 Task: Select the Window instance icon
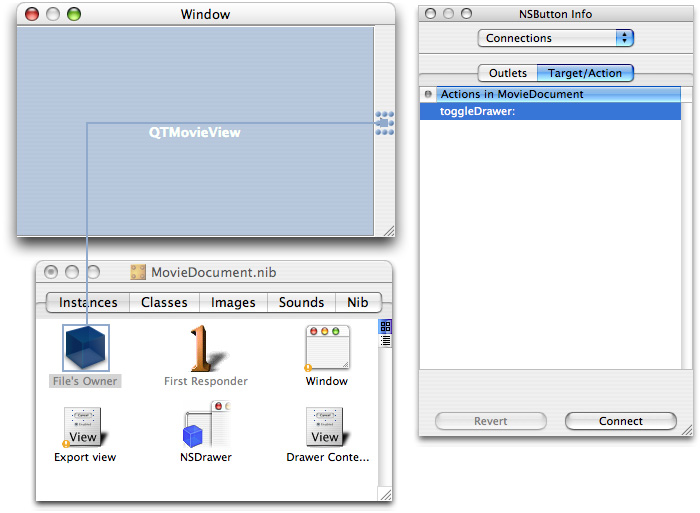point(327,348)
